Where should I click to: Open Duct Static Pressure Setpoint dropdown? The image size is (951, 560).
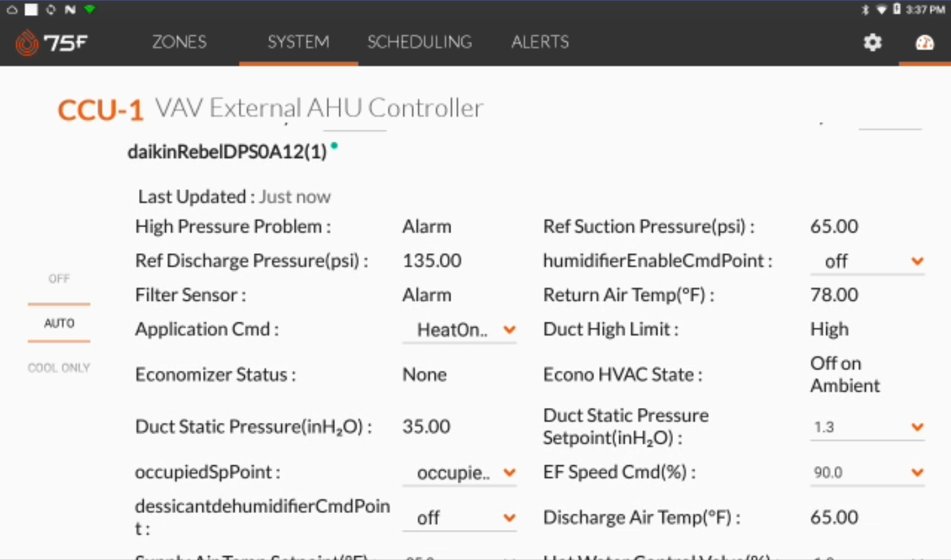pos(867,427)
